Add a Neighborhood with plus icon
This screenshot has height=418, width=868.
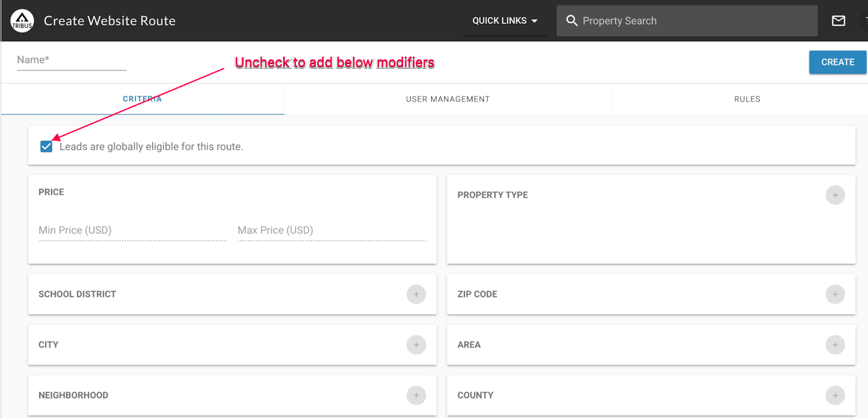pos(416,395)
